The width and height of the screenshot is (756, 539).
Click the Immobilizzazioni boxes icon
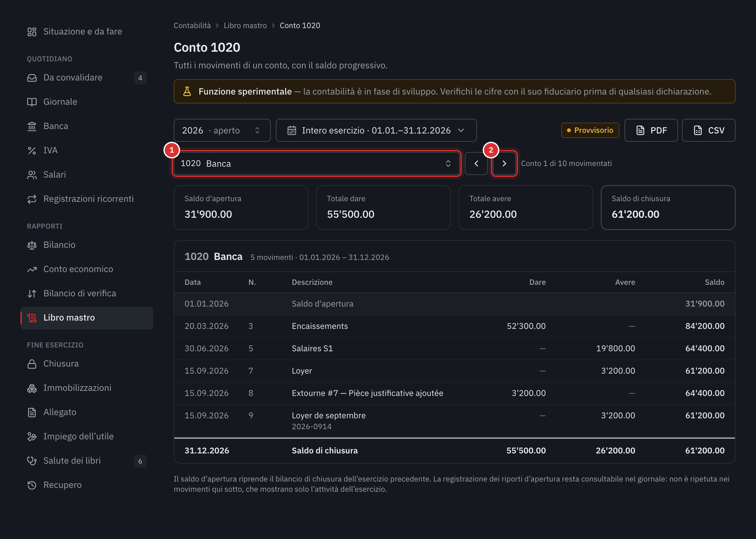click(32, 388)
